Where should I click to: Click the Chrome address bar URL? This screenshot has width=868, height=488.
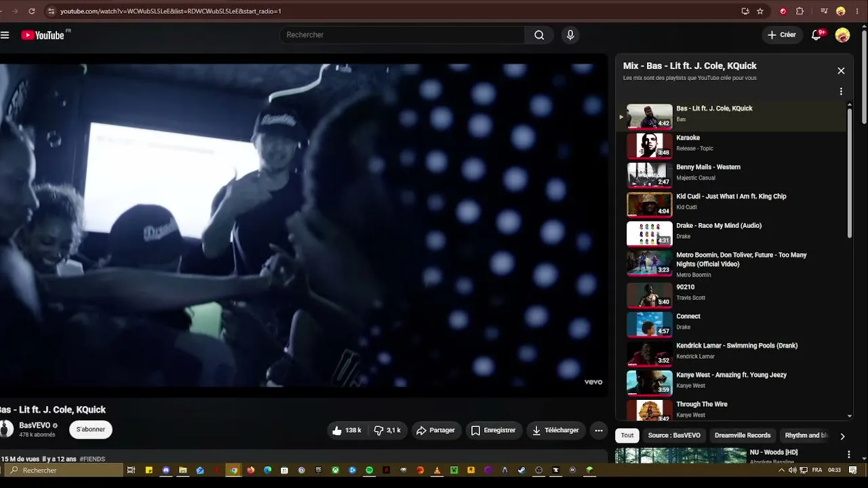[171, 11]
